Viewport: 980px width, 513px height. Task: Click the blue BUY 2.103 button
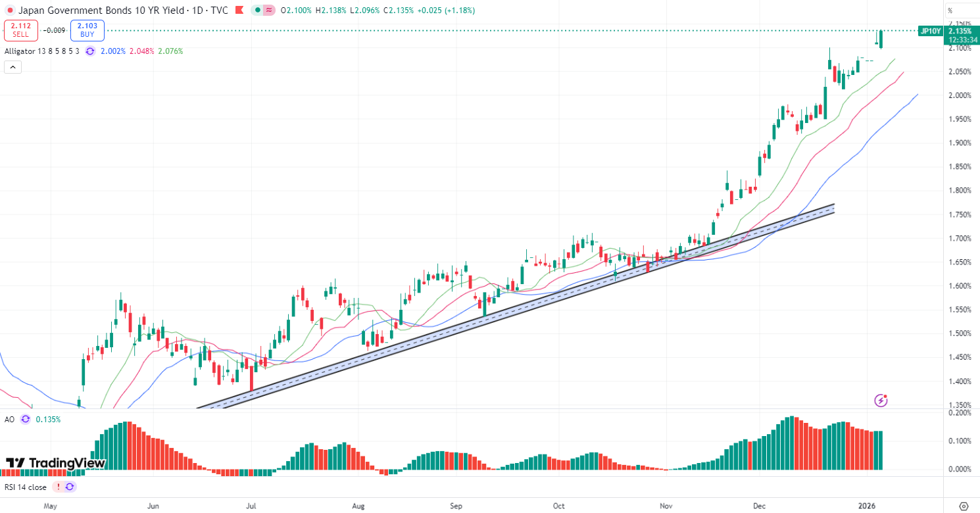tap(87, 30)
